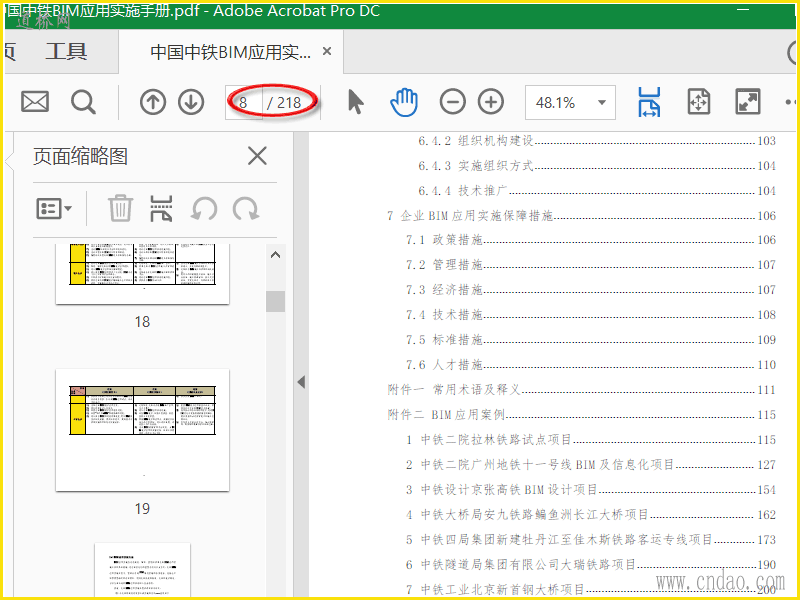800x600 pixels.
Task: Click the thumbnails scrollbar up arrow
Action: 276,255
